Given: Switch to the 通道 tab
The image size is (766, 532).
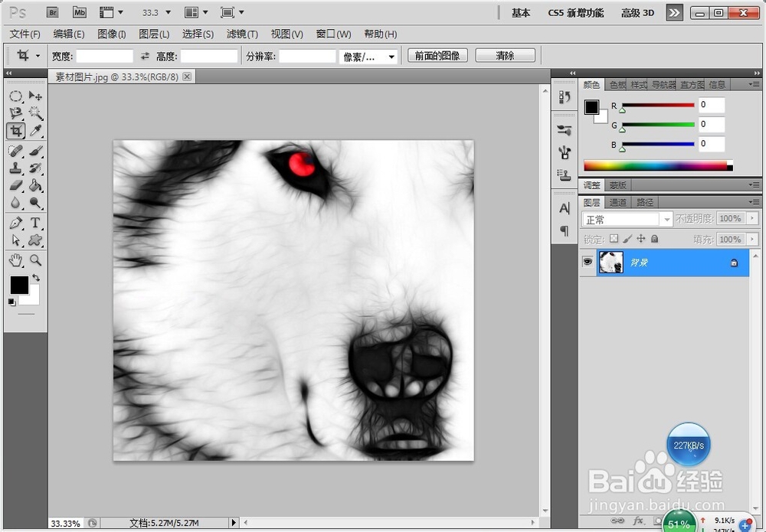Looking at the screenshot, I should tap(617, 202).
